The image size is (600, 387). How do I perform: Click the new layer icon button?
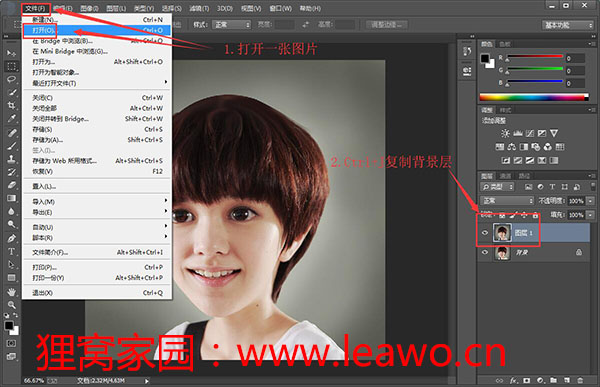pos(567,380)
